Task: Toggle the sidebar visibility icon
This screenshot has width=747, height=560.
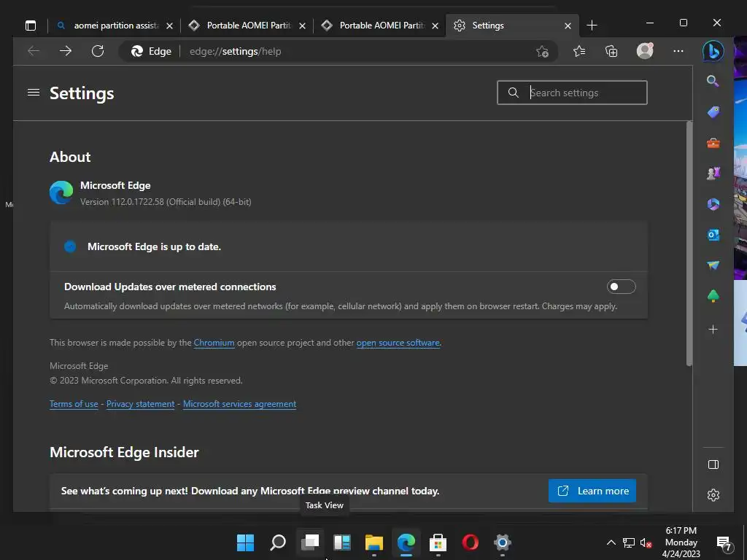Action: tap(713, 464)
